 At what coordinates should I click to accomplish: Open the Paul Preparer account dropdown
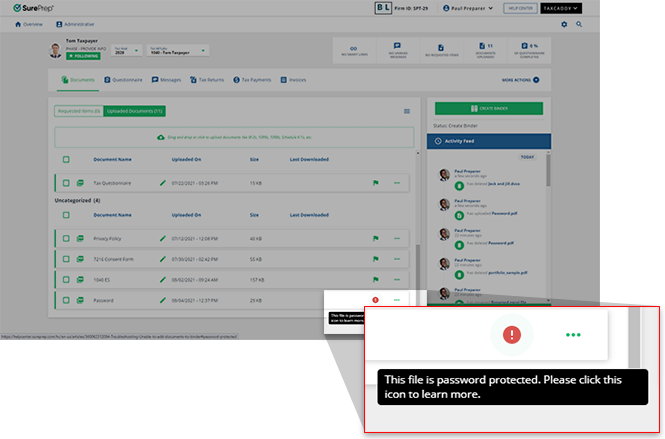coord(468,8)
